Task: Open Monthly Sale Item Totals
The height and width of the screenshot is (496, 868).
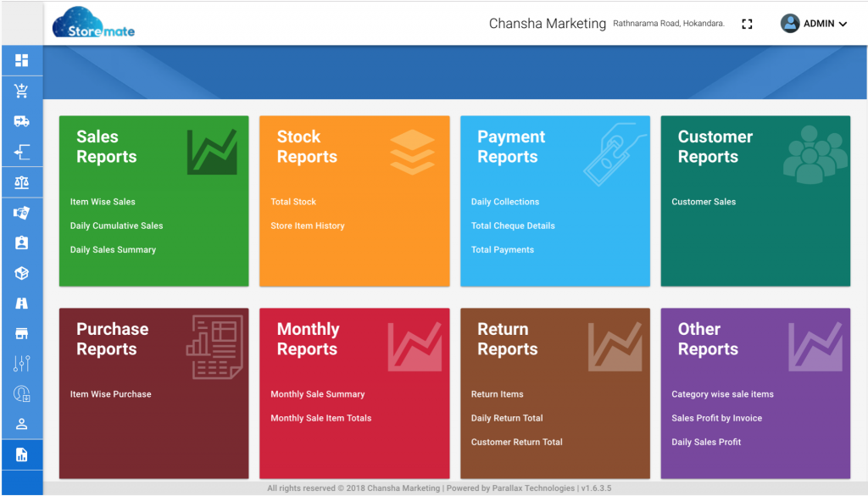Action: click(321, 418)
